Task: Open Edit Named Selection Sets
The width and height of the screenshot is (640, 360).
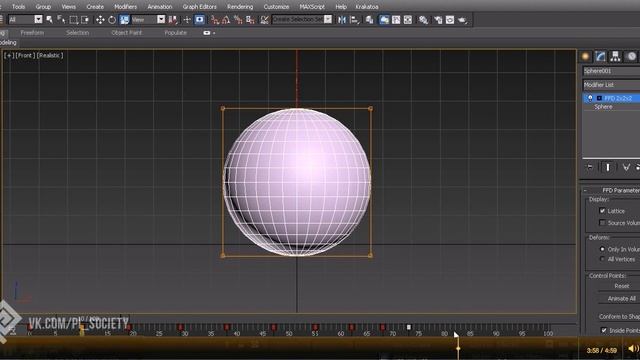Action: pos(264,20)
